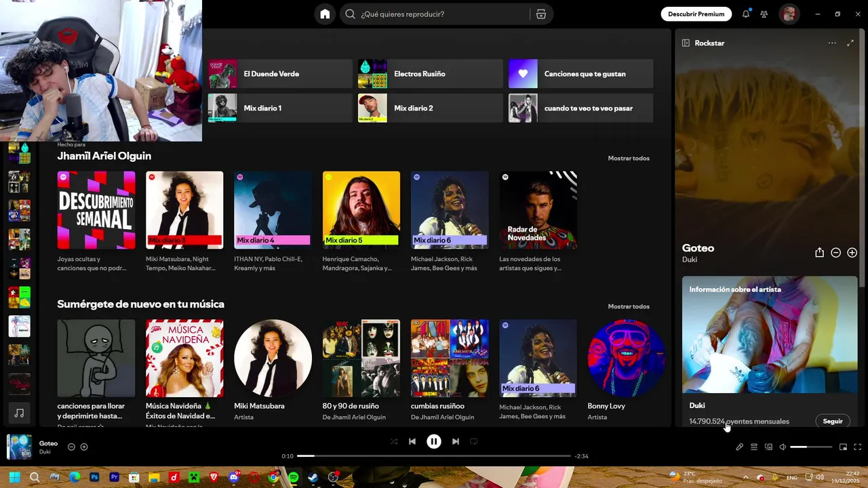
Task: Click the song progress bar
Action: 434,456
